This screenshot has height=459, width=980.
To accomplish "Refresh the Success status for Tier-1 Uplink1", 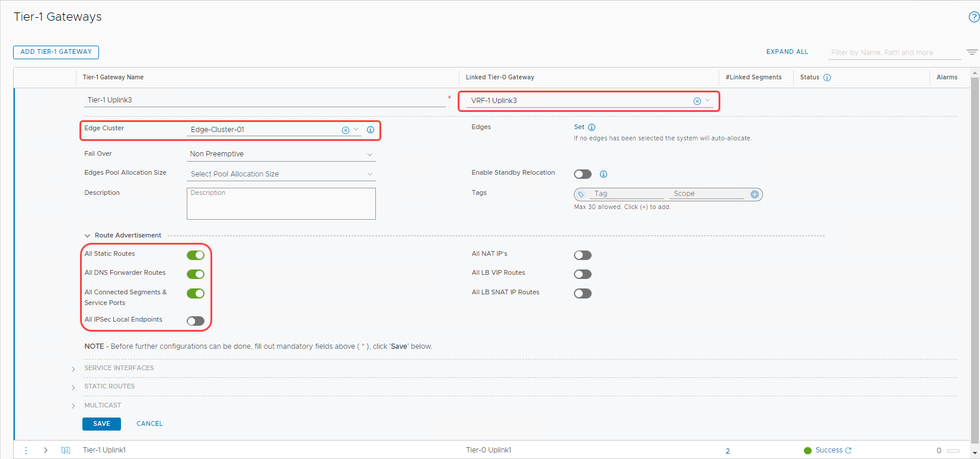I will click(x=848, y=450).
